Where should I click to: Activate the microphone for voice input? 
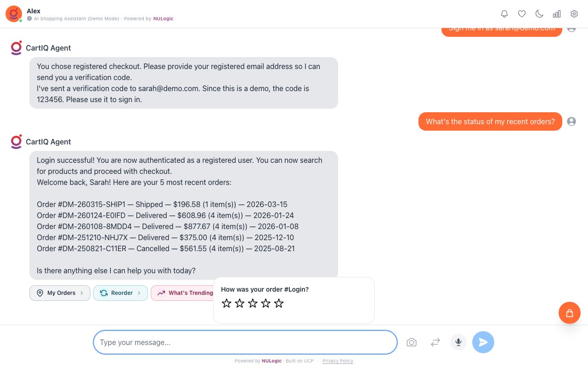coord(458,342)
